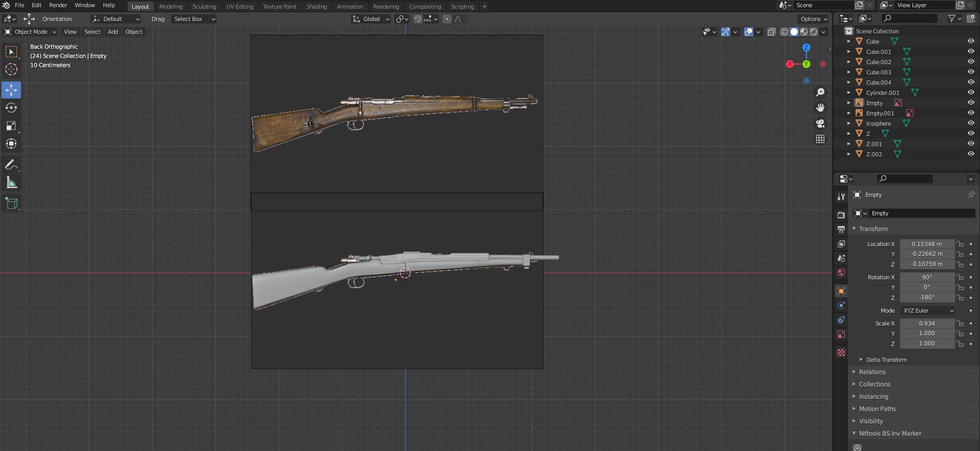Viewport: 980px width, 451px height.
Task: Pick the Annotate pencil tool
Action: [x=11, y=165]
